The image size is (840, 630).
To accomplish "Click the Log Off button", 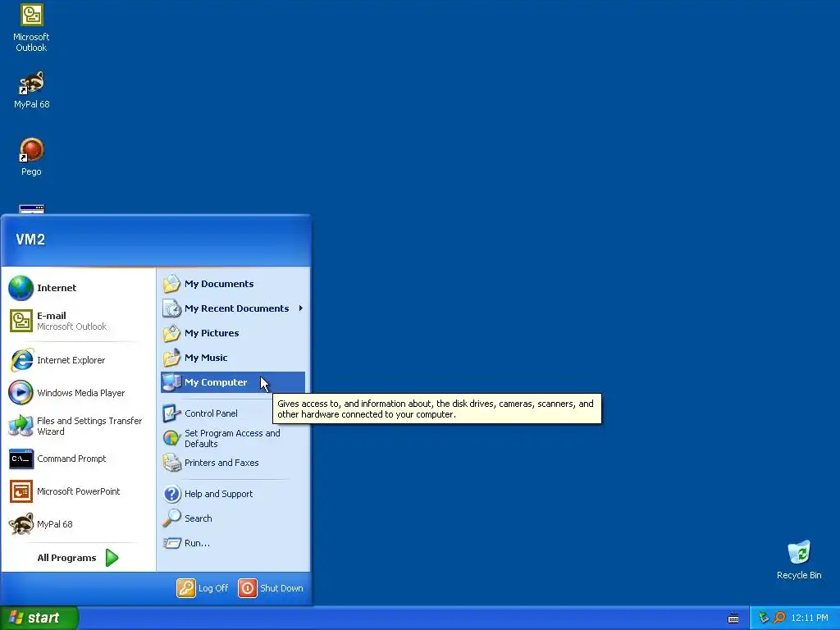I will point(203,588).
